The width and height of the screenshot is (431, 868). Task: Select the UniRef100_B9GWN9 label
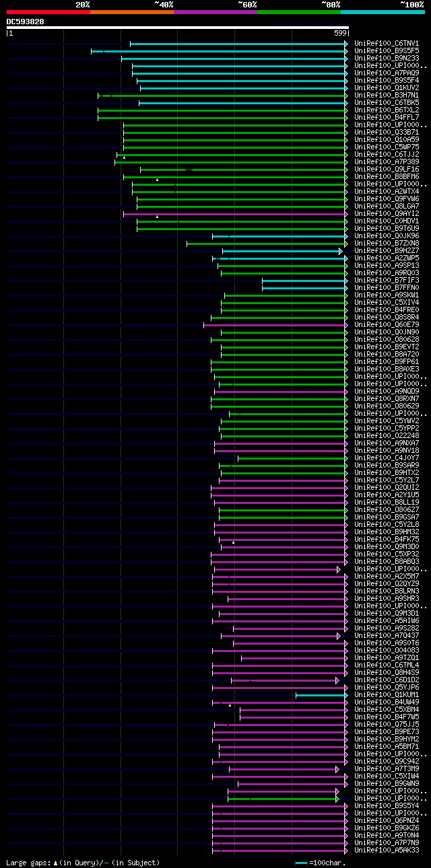click(x=387, y=784)
